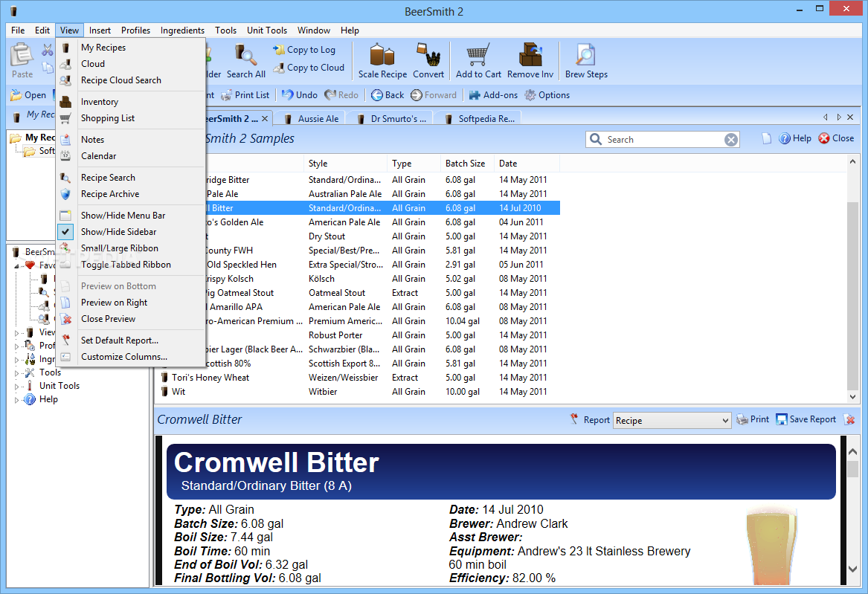868x594 pixels.
Task: Choose Small/Large Ribbon menu entry
Action: point(131,248)
